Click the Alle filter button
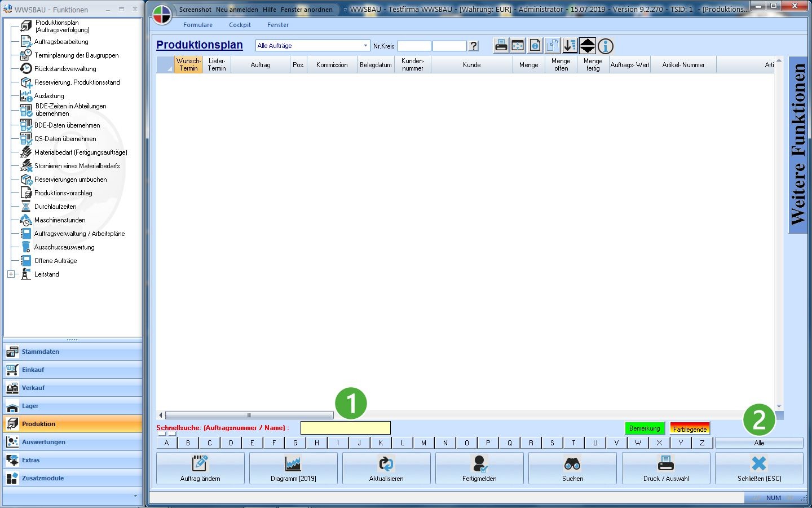812x508 pixels. [759, 443]
